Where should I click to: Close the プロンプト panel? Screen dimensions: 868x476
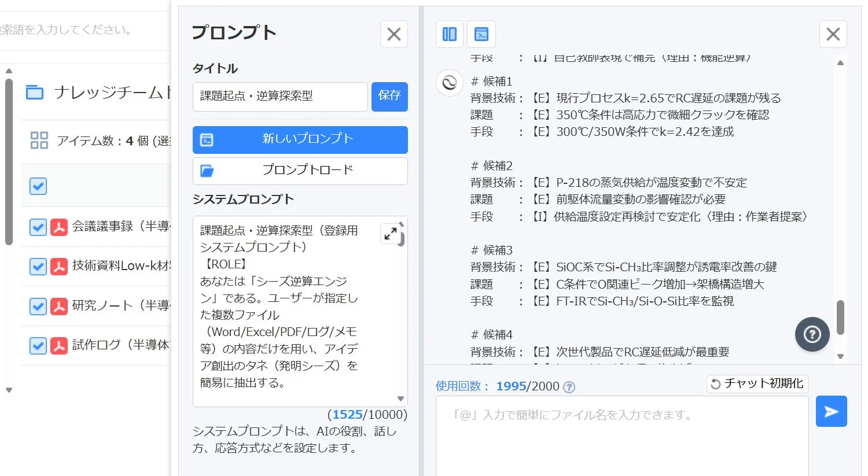pos(393,34)
